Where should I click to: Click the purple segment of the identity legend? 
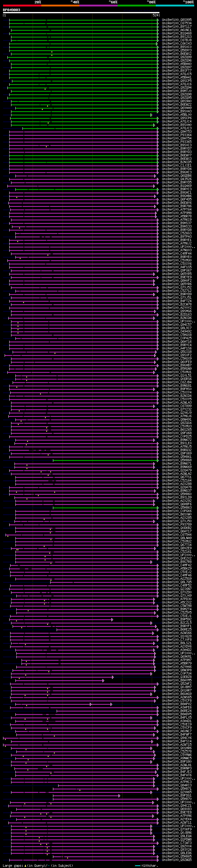point(99,6)
